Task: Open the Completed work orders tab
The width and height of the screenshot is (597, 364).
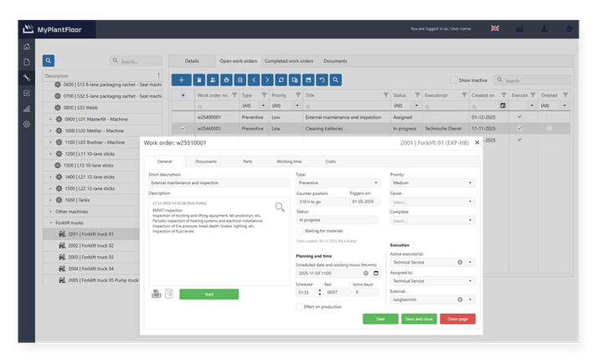Action: point(289,61)
